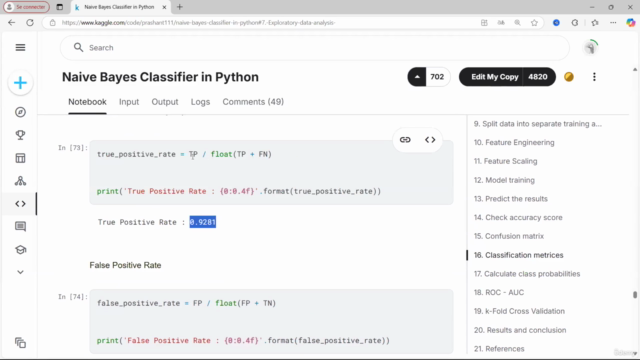
Task: Open Models icon in sidebar
Action: (20, 181)
